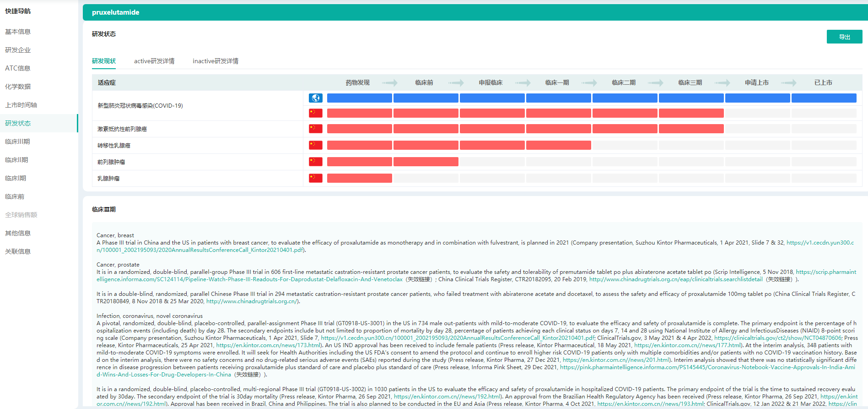This screenshot has height=409, width=868.
Task: Click China flag icon for 转移性乳腺癌
Action: [315, 145]
